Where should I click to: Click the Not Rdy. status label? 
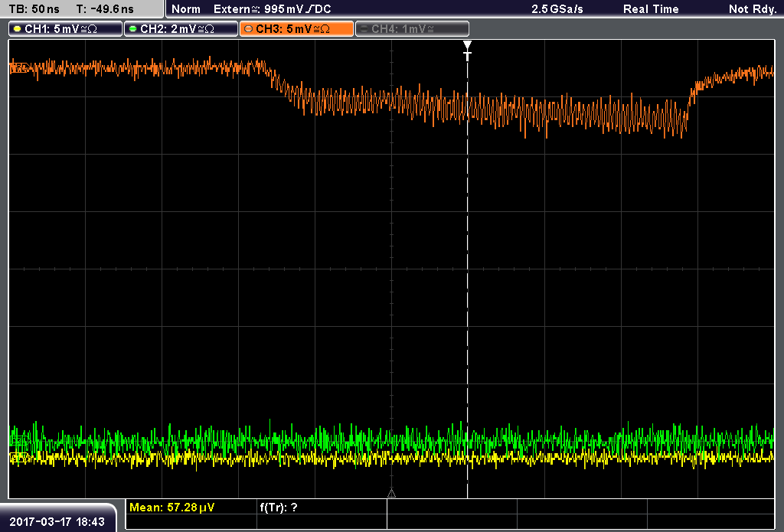tap(752, 9)
